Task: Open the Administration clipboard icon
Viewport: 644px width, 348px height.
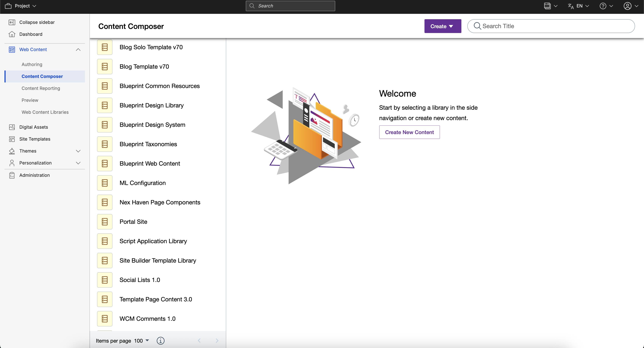Action: point(12,175)
